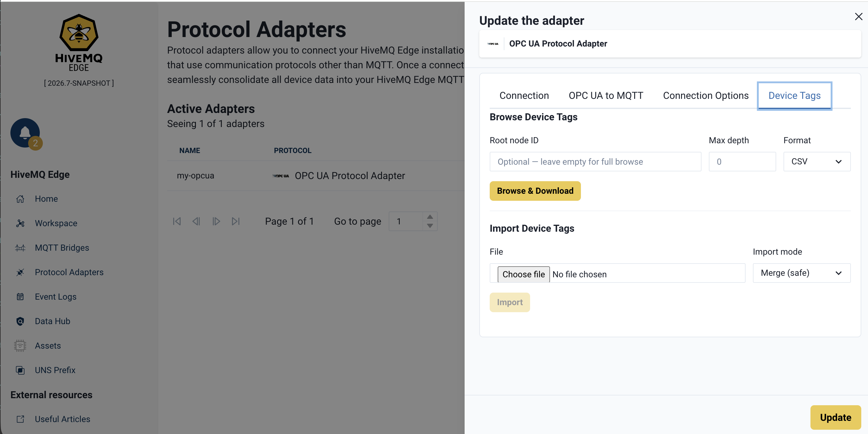
Task: Click the Root node ID input field
Action: [595, 162]
